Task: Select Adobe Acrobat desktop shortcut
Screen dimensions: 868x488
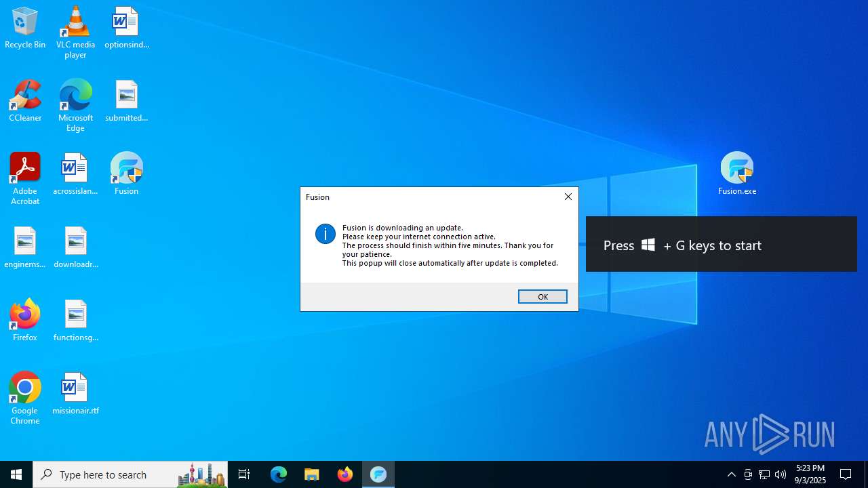Action: click(x=25, y=179)
